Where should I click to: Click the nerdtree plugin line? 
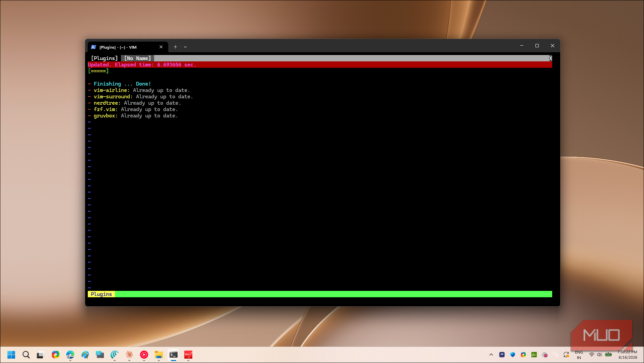tap(134, 103)
